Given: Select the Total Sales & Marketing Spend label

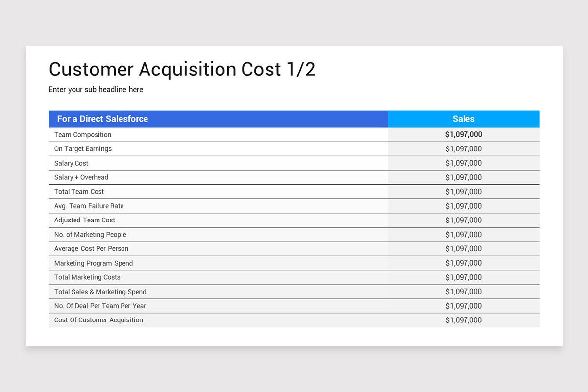Looking at the screenshot, I should click(100, 292).
